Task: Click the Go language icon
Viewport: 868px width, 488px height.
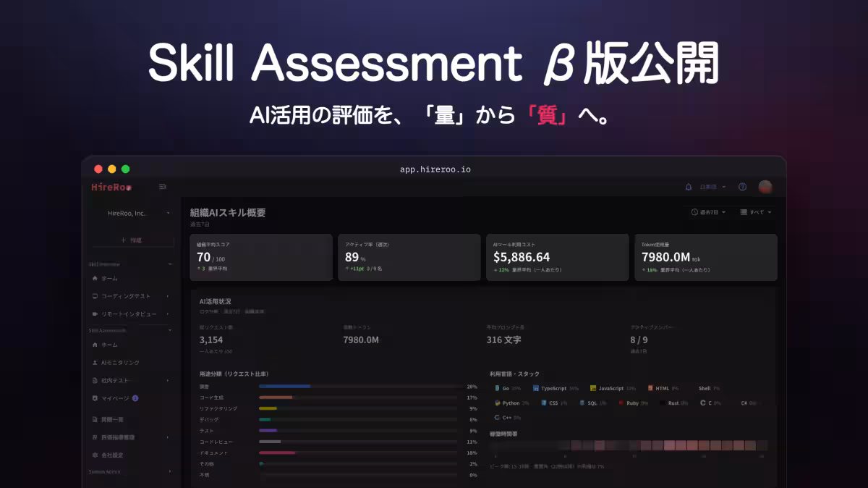Action: (x=497, y=388)
